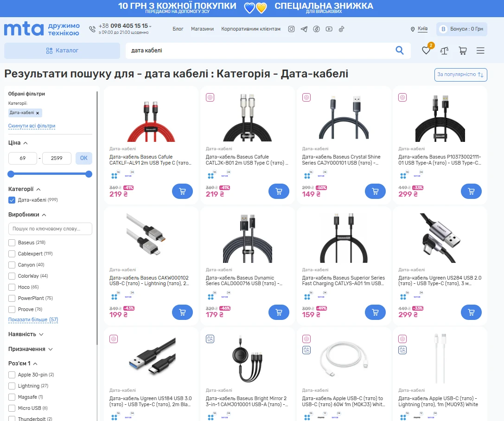Click promo badge on Ugreen US184 card
504x421 pixels.
pyautogui.click(x=114, y=339)
